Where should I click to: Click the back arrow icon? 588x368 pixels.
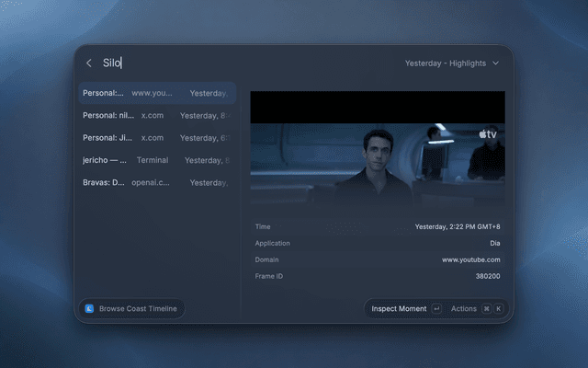coord(89,63)
